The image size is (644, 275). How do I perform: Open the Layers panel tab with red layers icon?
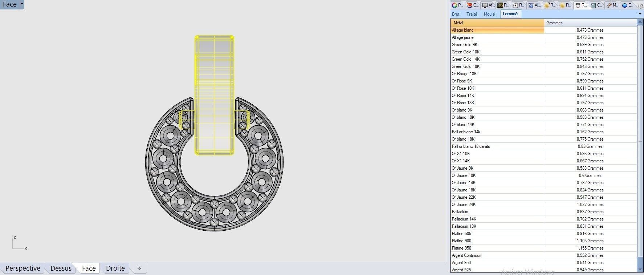tap(473, 5)
